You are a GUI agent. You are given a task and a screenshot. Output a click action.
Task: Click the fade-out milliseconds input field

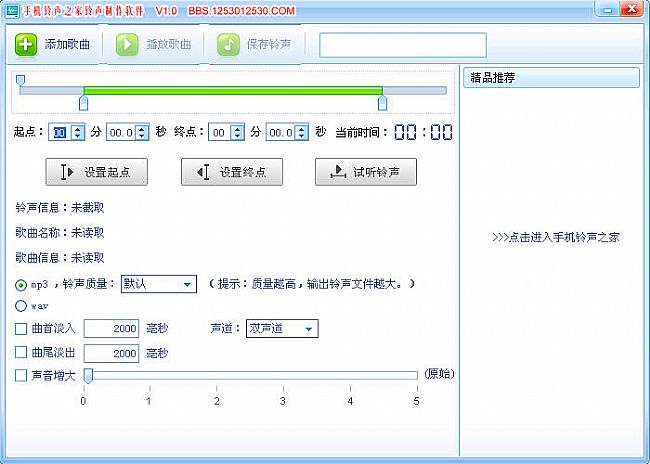click(112, 353)
